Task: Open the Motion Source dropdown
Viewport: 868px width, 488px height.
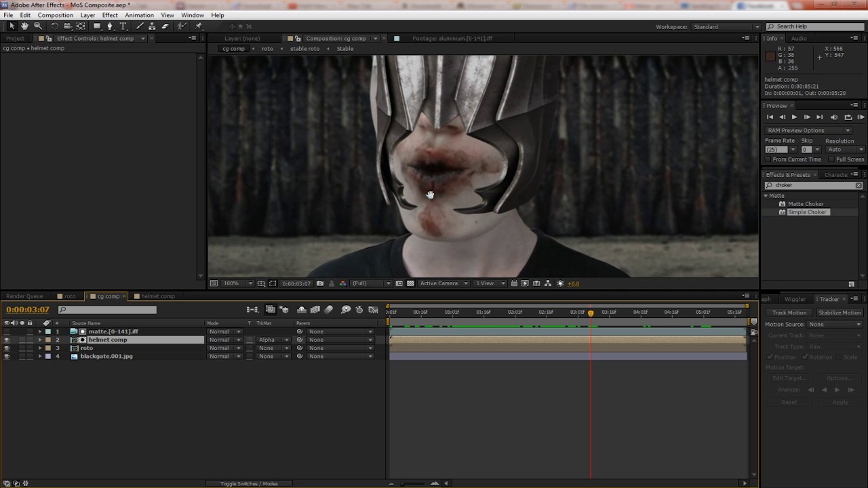Action: click(833, 325)
